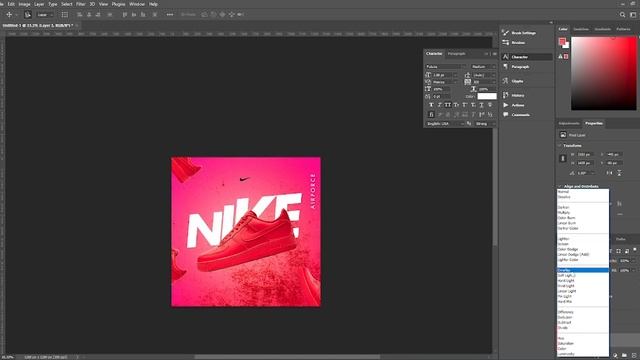Screen dimensions: 640x360
Task: Enable Faux Italic in Character panel
Action: coord(440,105)
